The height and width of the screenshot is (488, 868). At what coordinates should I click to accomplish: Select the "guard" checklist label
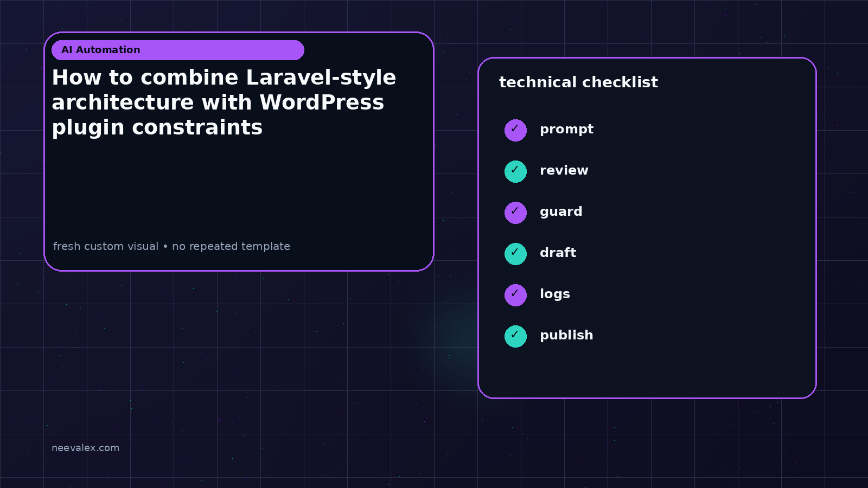(x=561, y=212)
